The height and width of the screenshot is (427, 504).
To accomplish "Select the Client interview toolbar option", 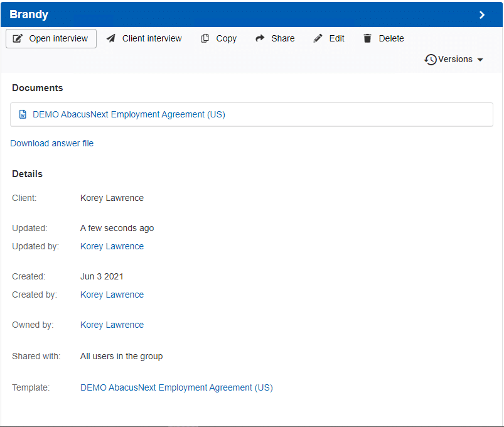I will pos(144,38).
